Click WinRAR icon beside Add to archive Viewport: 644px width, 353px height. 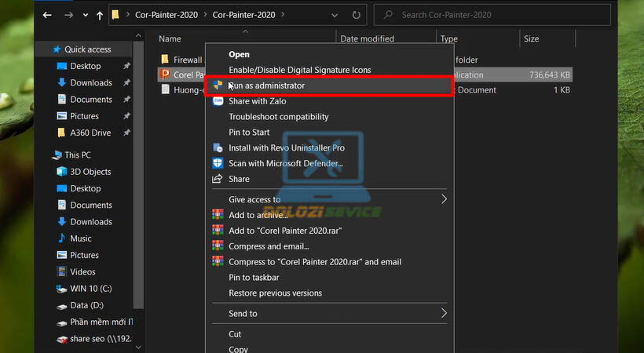(x=218, y=215)
